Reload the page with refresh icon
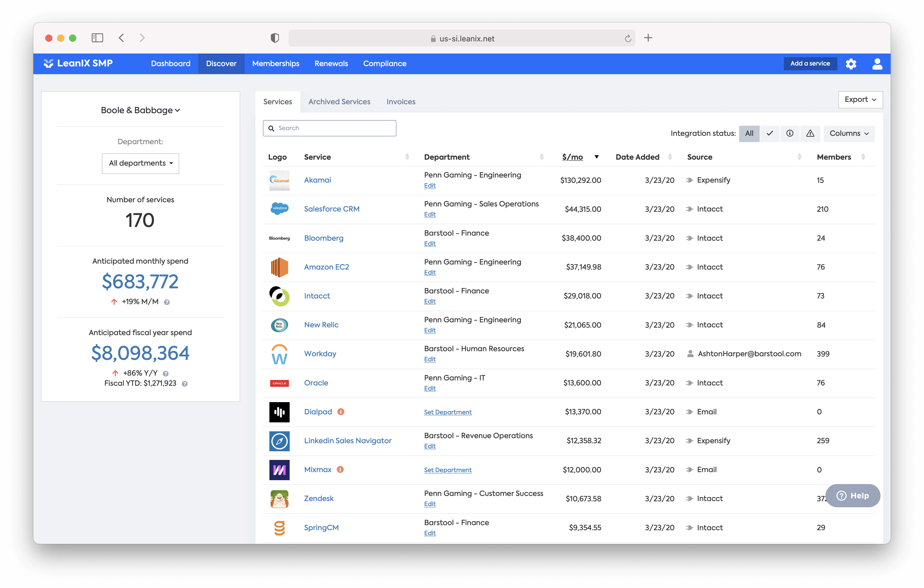This screenshot has height=588, width=924. pyautogui.click(x=628, y=38)
